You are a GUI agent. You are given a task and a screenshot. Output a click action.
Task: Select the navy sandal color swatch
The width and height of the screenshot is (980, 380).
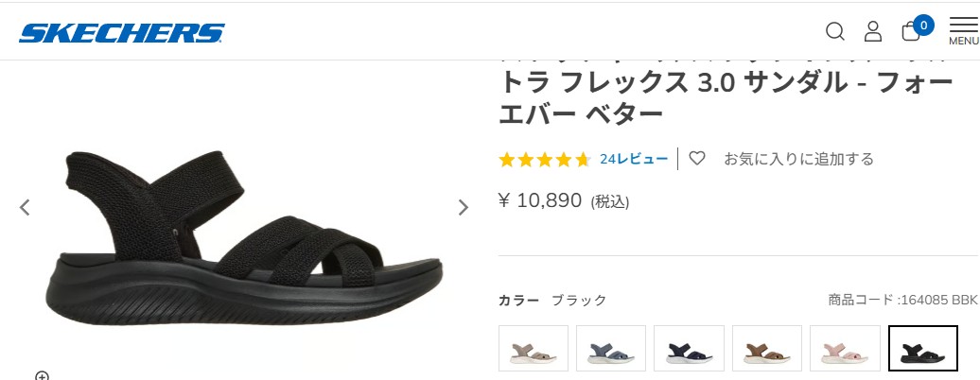pos(689,349)
